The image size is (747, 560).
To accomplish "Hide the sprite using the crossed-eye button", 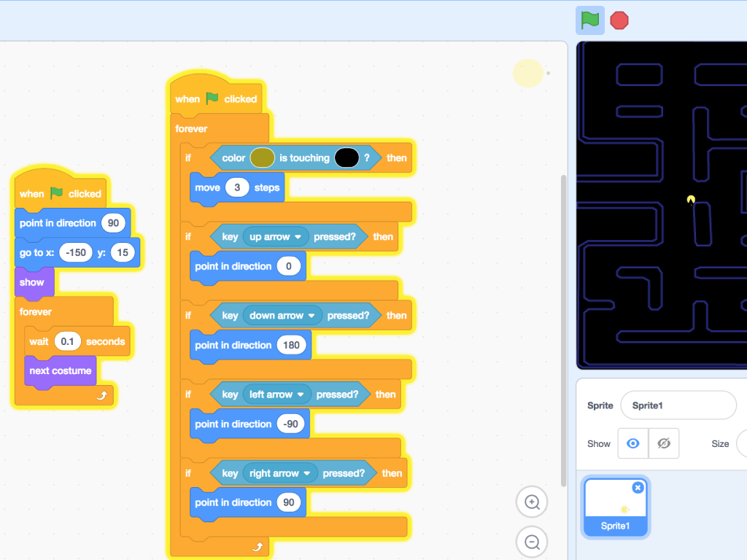I will [x=664, y=443].
